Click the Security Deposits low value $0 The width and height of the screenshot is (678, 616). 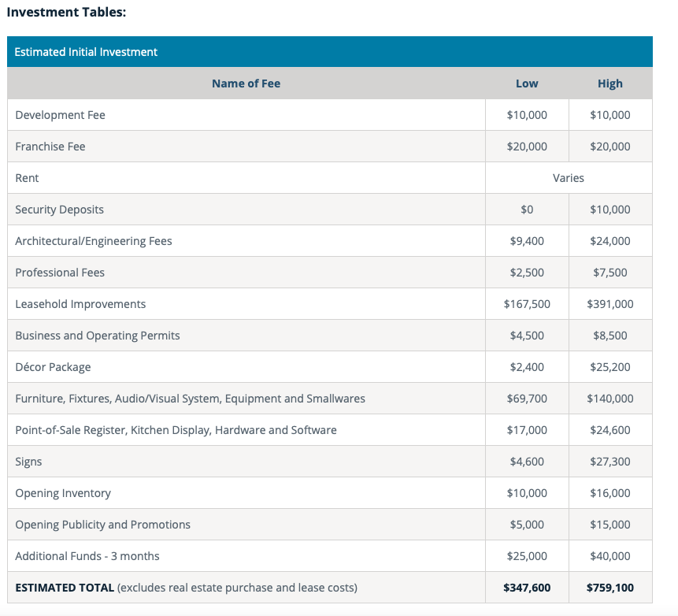(x=527, y=210)
